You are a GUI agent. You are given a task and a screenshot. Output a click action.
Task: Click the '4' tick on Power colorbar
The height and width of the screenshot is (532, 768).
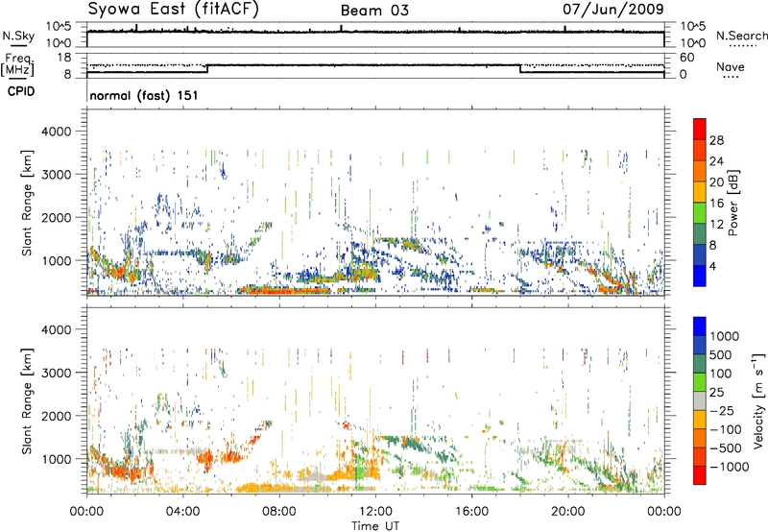click(712, 267)
